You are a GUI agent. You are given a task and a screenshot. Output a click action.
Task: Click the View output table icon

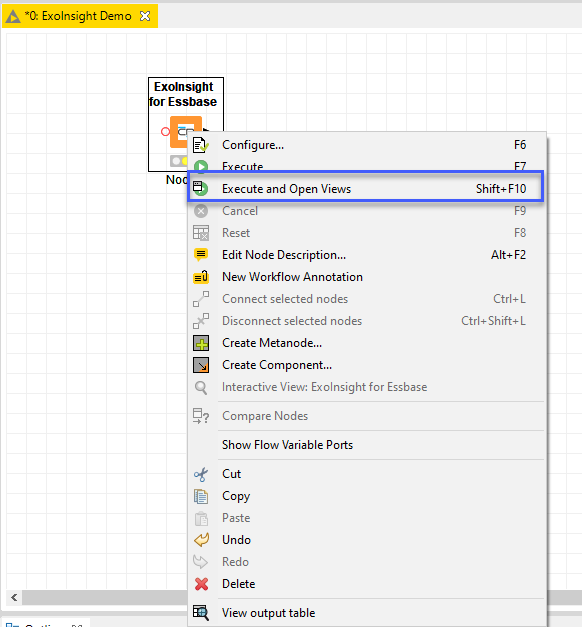click(x=201, y=613)
